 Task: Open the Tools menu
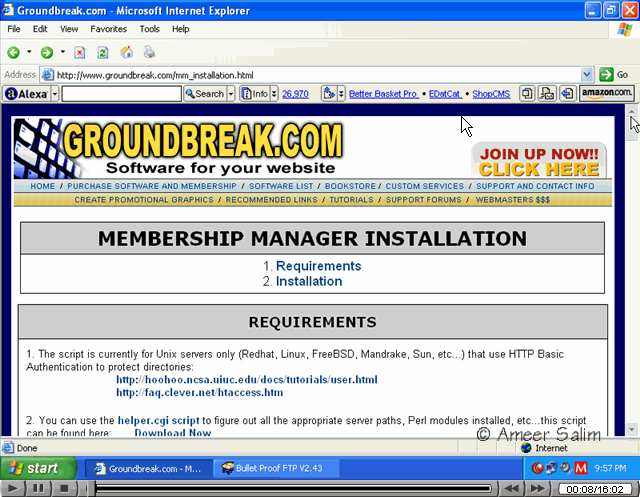click(149, 29)
